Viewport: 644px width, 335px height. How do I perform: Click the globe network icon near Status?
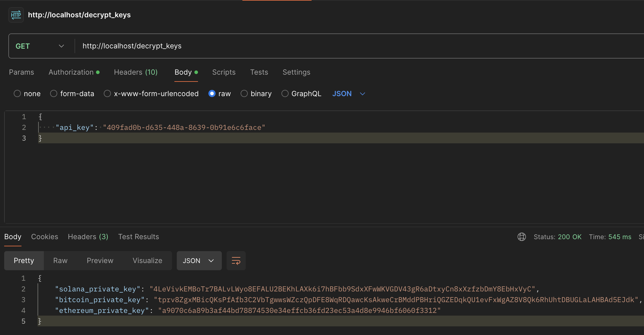tap(522, 237)
